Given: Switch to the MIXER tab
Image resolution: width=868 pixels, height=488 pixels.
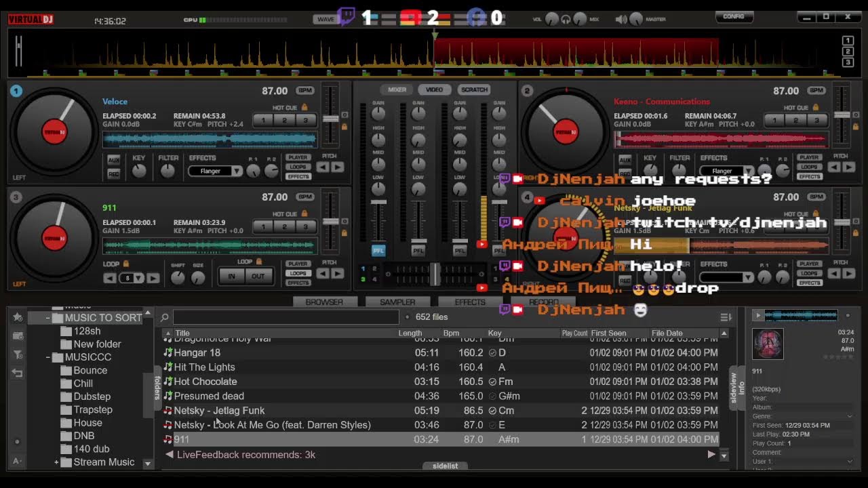Looking at the screenshot, I should pos(397,89).
